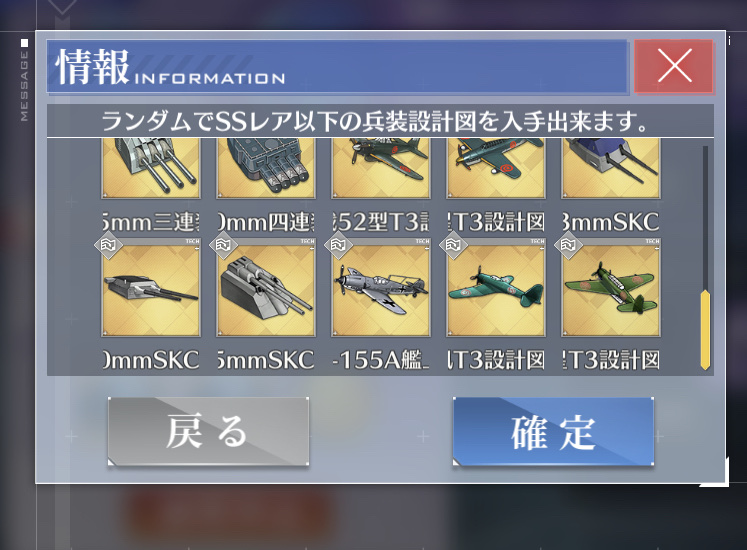
Task: Click the yellow scrollbar thumb
Action: point(705,330)
